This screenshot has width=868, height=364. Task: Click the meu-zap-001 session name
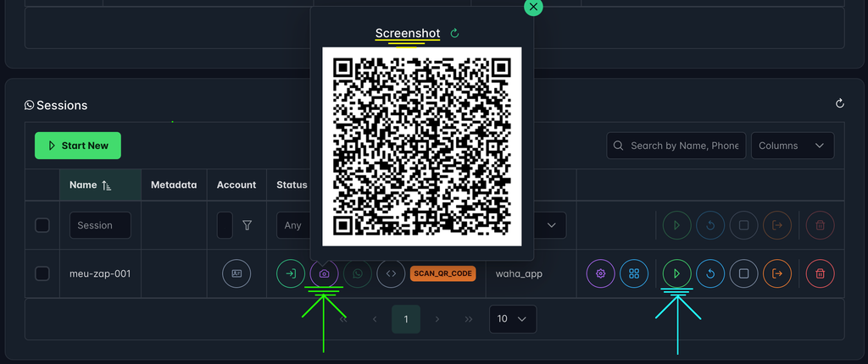click(x=100, y=273)
